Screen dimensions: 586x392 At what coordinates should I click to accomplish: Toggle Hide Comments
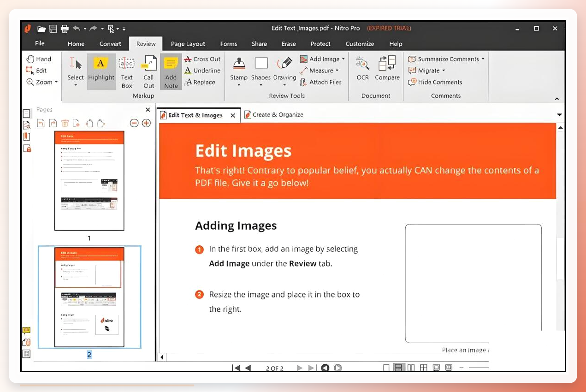[x=435, y=82]
